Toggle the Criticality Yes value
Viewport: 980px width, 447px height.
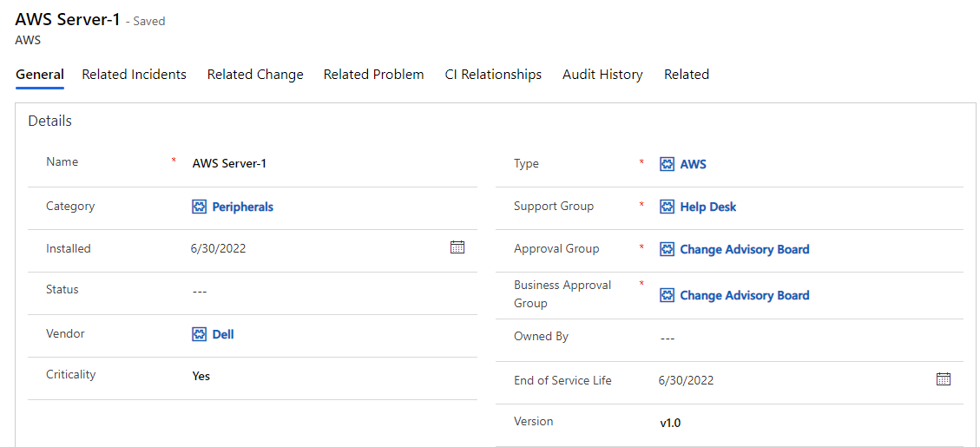(x=201, y=376)
